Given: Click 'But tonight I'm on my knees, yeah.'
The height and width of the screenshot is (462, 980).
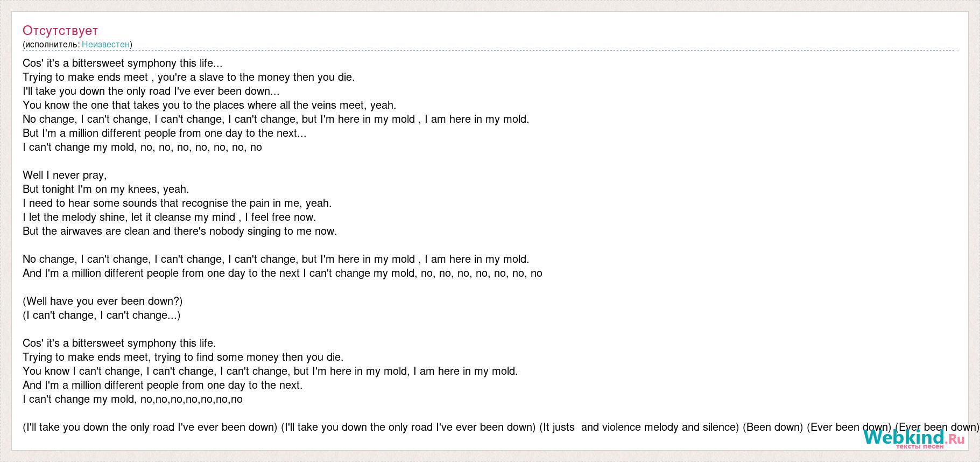Looking at the screenshot, I should tap(106, 189).
